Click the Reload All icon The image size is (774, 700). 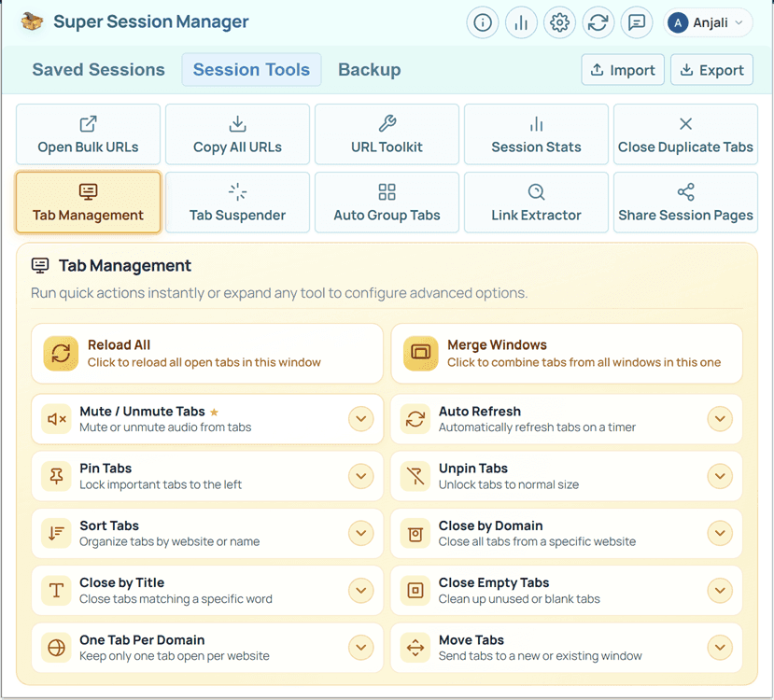tap(61, 353)
